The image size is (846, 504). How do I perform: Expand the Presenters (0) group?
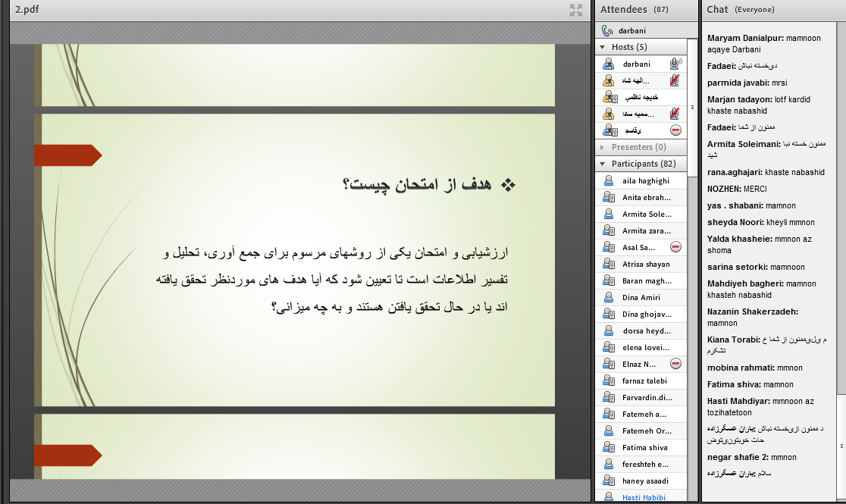point(603,147)
